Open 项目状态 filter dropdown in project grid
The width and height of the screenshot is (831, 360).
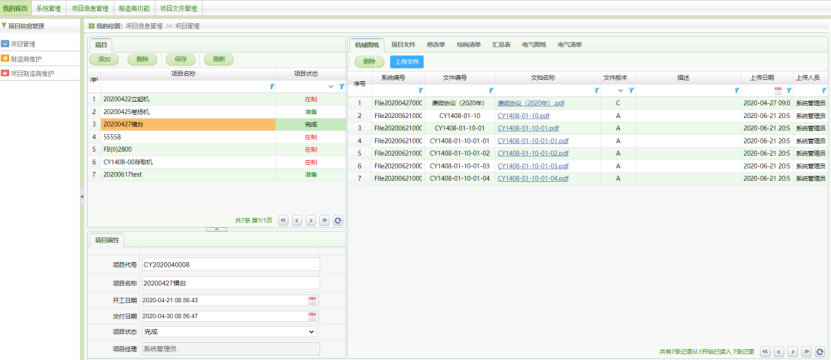(331, 86)
